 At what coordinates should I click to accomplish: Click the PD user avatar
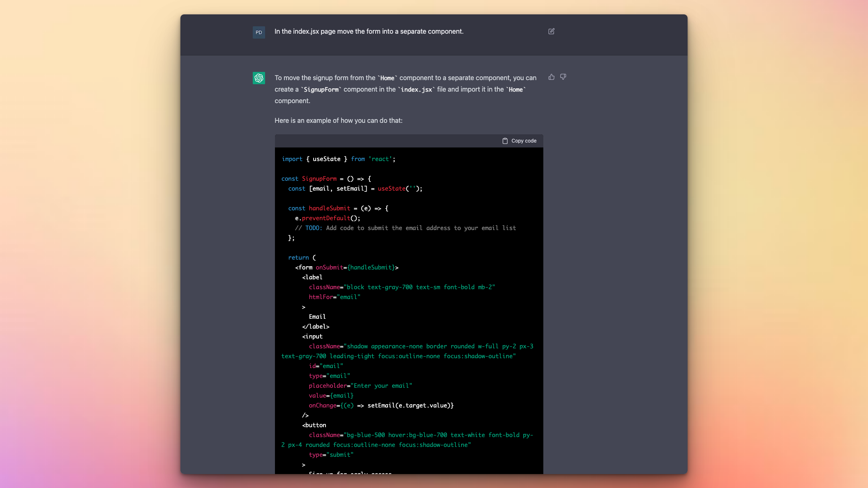point(259,32)
